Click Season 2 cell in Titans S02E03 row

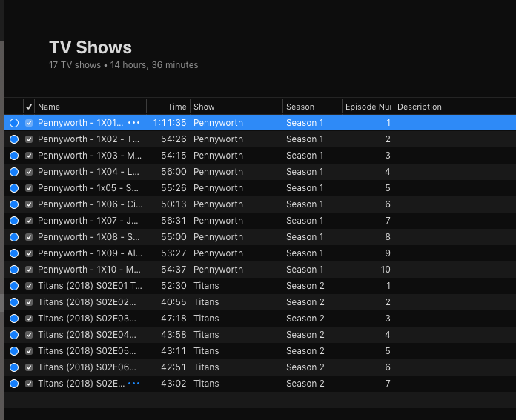tap(305, 319)
